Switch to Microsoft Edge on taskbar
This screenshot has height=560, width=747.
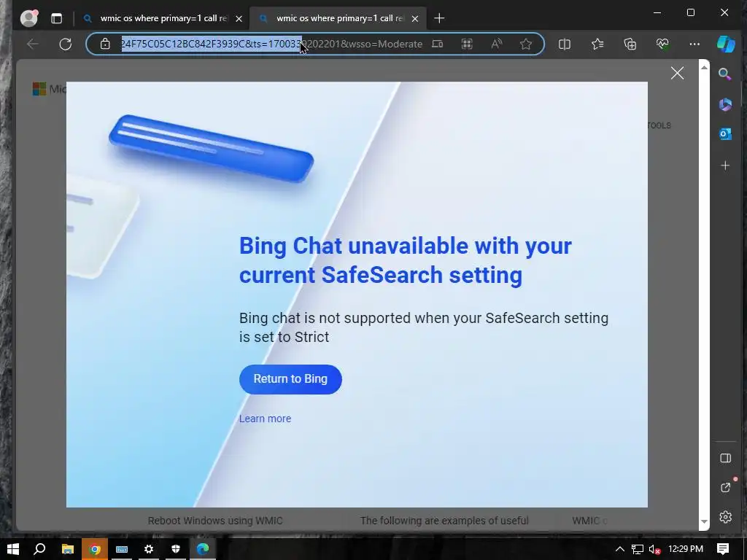click(203, 549)
